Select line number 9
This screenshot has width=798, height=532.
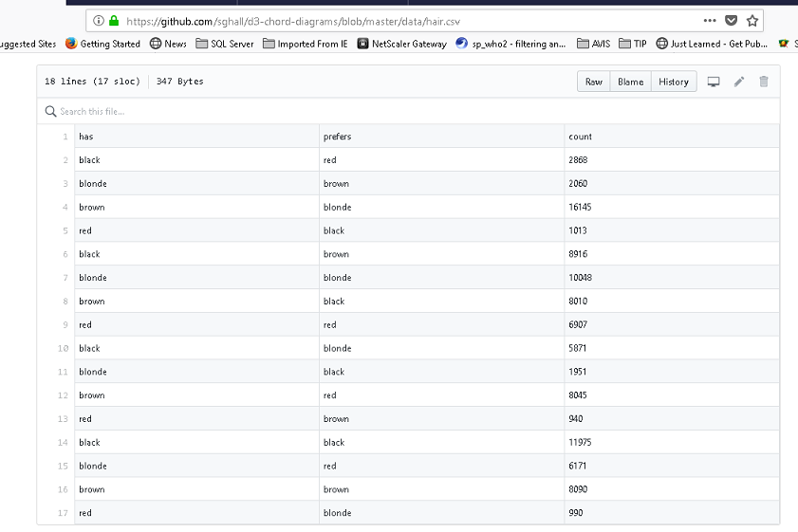click(x=64, y=324)
